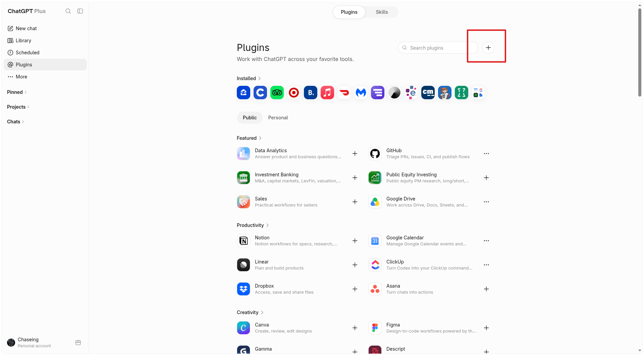Open the installed Coursera plugin icon

point(260,93)
